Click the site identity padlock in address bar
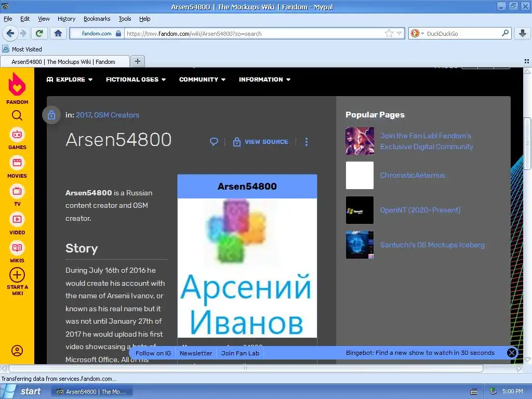Image resolution: width=532 pixels, height=399 pixels. click(118, 33)
